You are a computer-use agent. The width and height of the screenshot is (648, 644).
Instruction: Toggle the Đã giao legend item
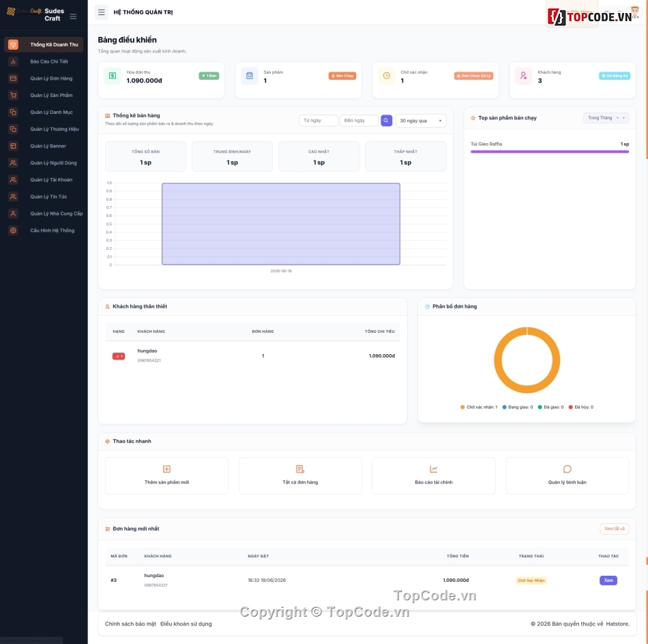click(550, 407)
